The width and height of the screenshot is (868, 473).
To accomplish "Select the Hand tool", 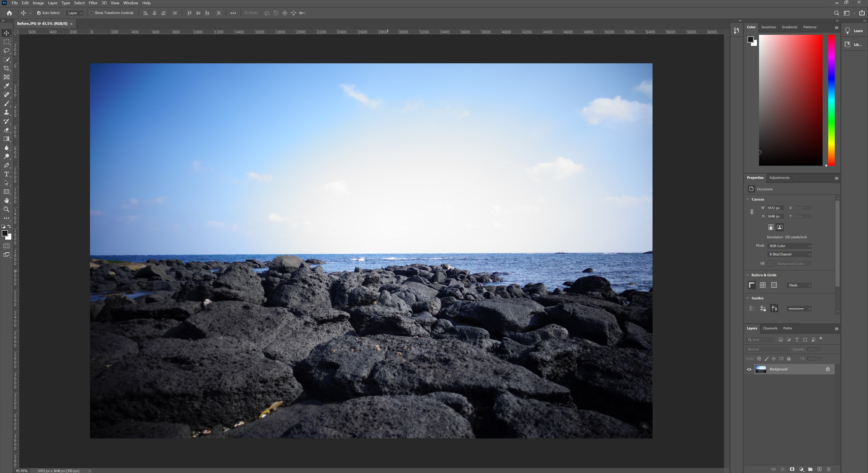I will coord(6,201).
